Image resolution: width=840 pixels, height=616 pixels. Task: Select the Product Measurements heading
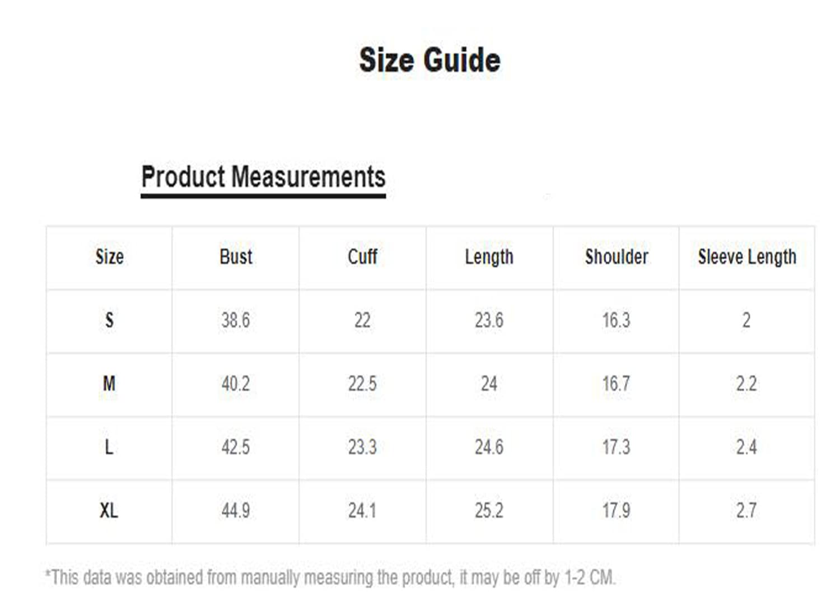click(263, 177)
